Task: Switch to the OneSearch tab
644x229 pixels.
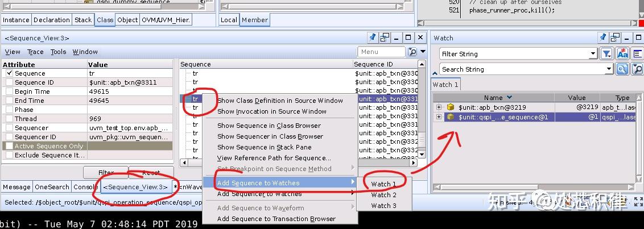Action: [52, 187]
